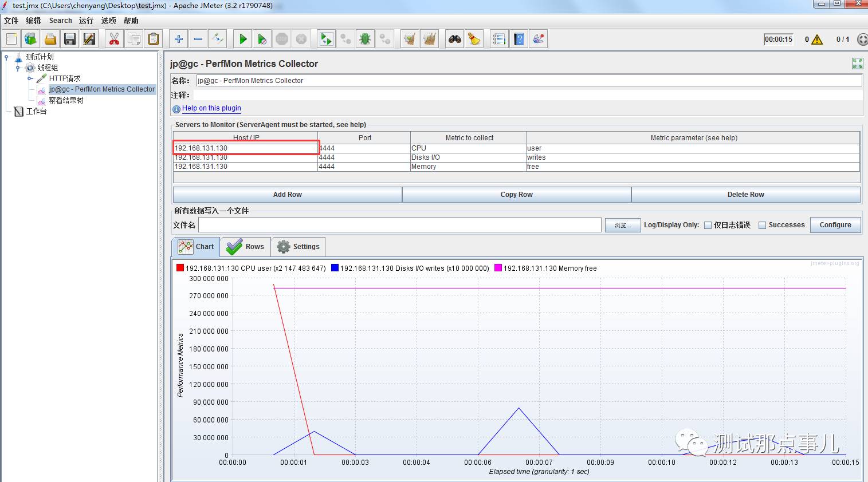Open the Help on this plugin link
Viewport: 868px width, 482px height.
click(211, 108)
